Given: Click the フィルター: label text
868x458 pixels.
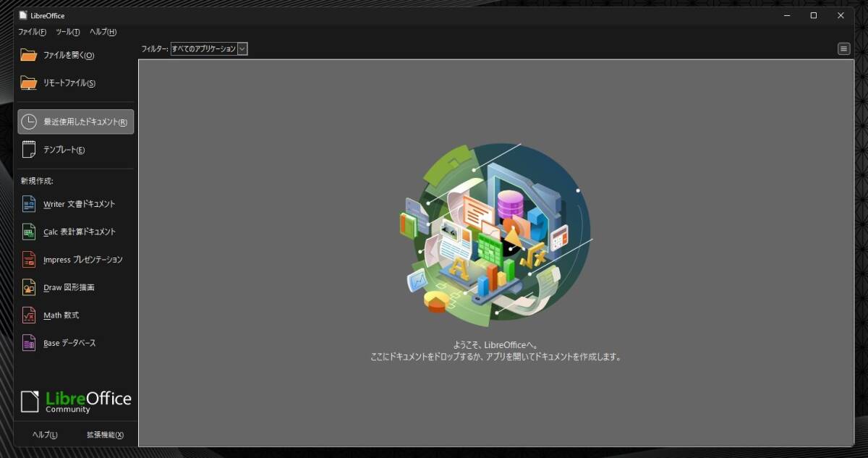Looking at the screenshot, I should (x=155, y=49).
